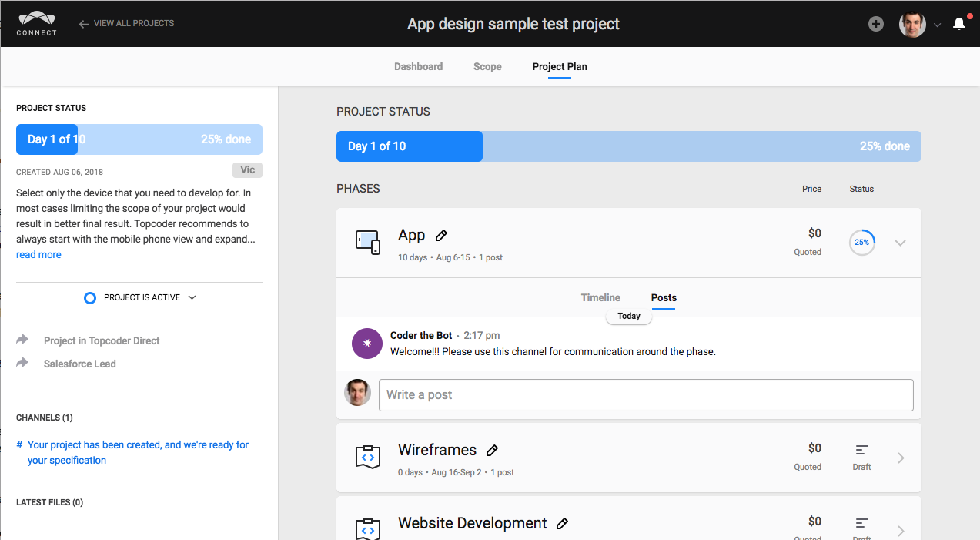Switch to the Dashboard tab
Viewport: 980px width, 540px height.
coord(418,67)
